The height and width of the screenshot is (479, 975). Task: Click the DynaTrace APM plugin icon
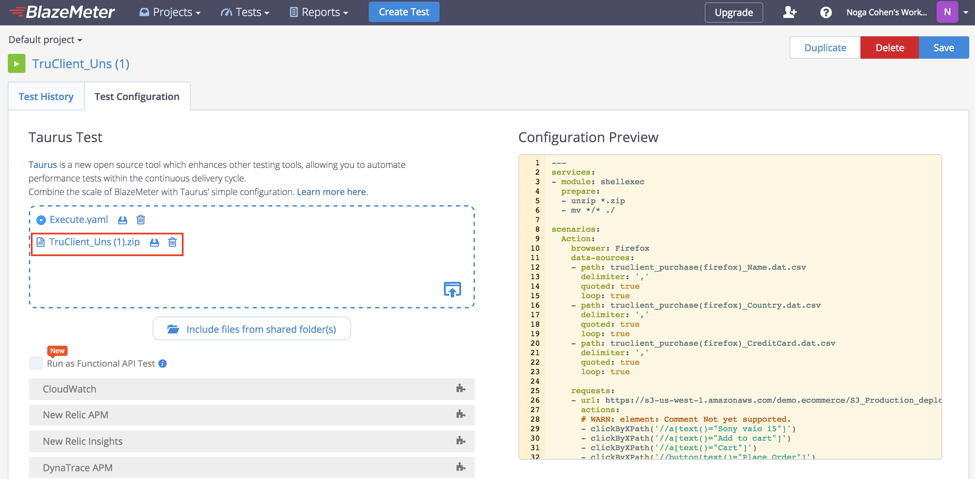pyautogui.click(x=460, y=467)
